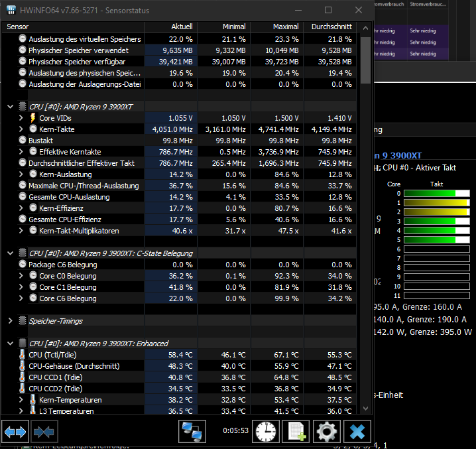Collapse the Ryzen 9 3900XT: Enhanced group
The height and width of the screenshot is (449, 476).
coord(11,344)
